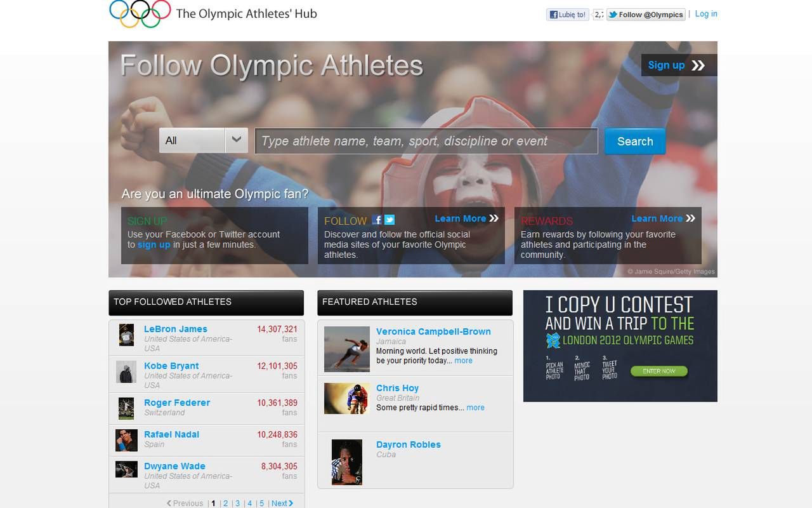
Task: Click the blue Search button
Action: [x=635, y=141]
